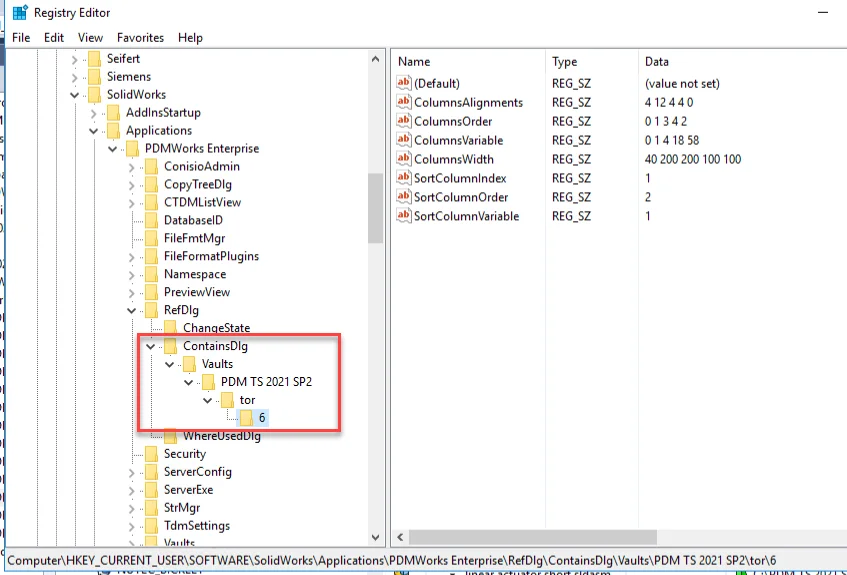Open the File menu
The image size is (847, 575).
21,38
